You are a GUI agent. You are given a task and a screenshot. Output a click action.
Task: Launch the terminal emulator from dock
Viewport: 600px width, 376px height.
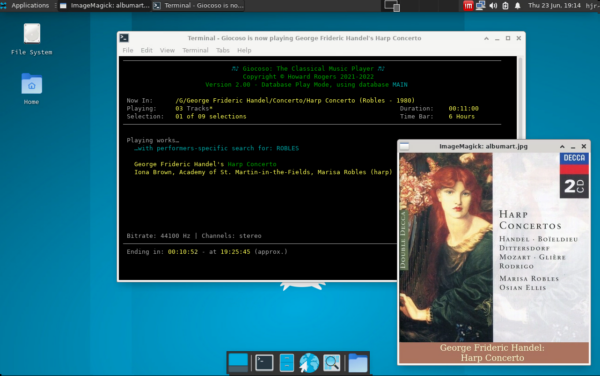(264, 363)
